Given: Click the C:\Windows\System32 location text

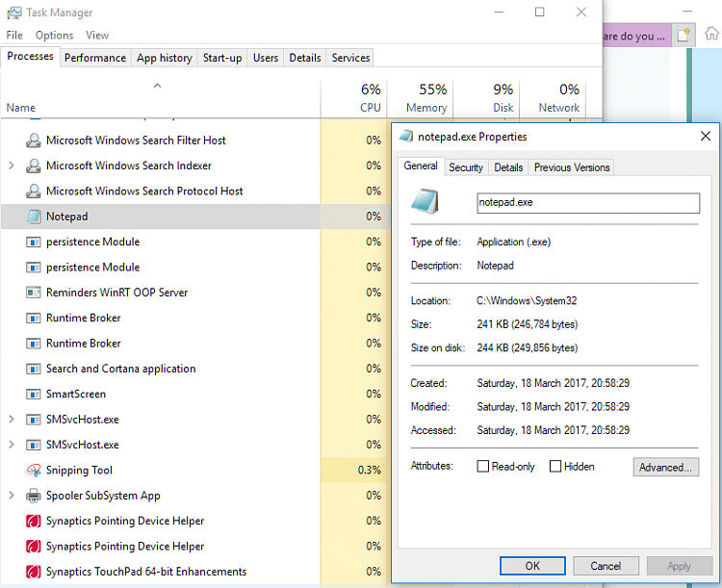Looking at the screenshot, I should point(527,300).
